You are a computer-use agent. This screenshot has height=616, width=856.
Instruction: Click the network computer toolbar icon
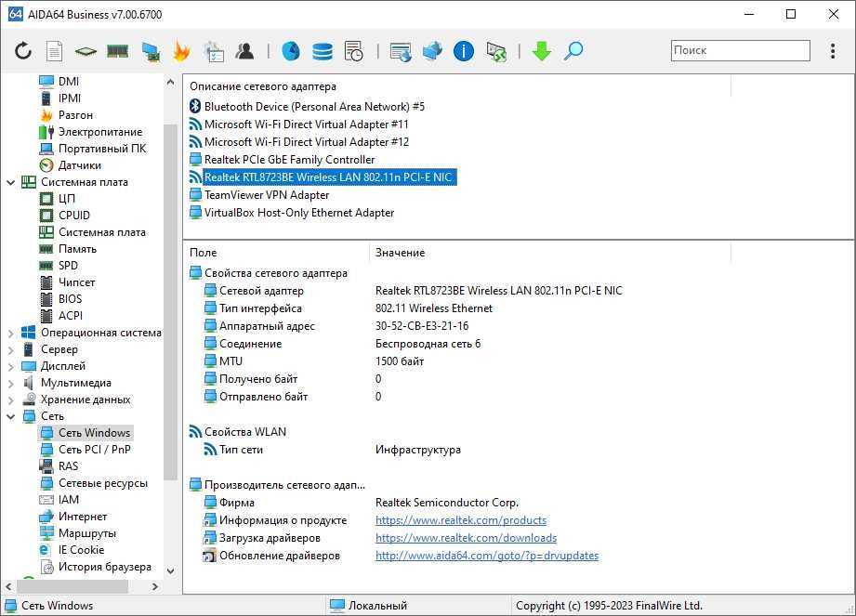[151, 52]
